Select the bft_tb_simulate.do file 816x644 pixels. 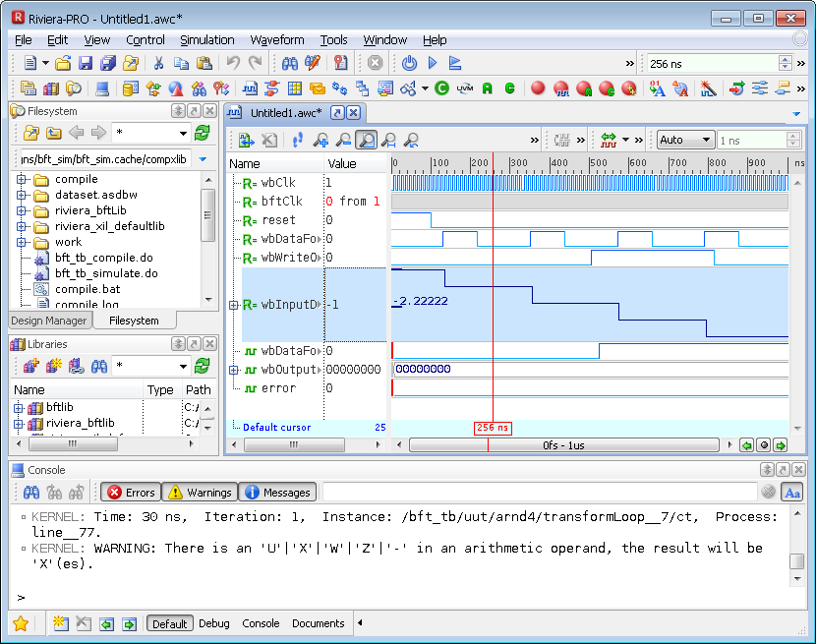coord(106,273)
